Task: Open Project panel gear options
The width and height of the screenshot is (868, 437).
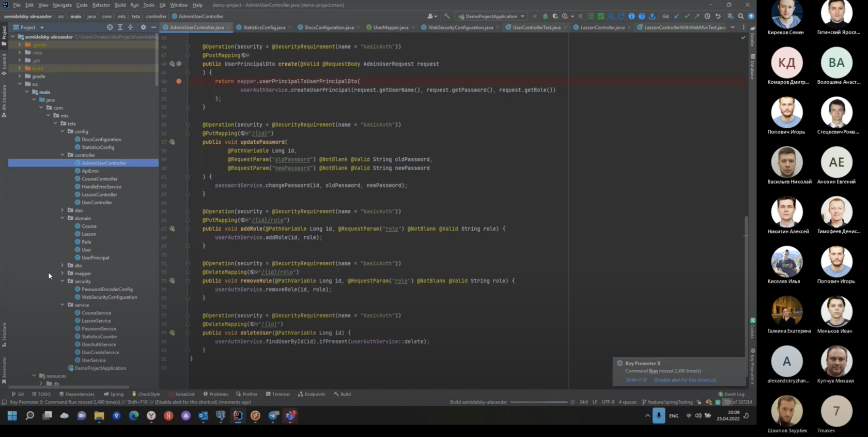Action: 143,27
